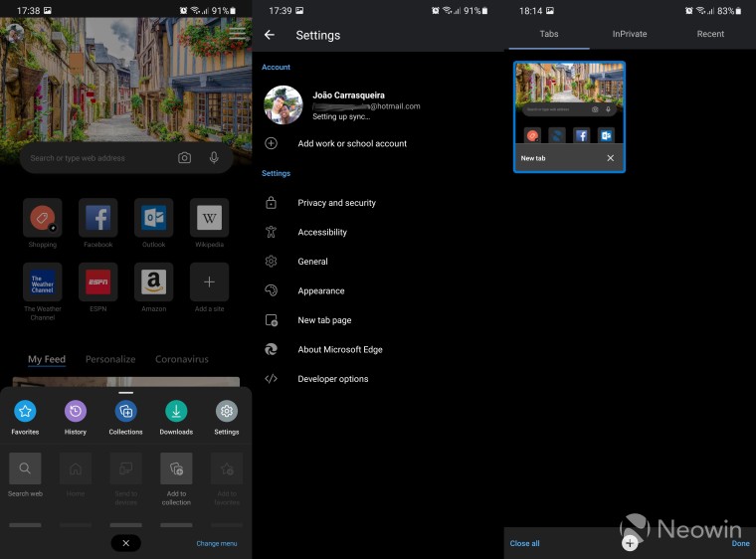Tap Add work or school account
This screenshot has height=559, width=756.
point(378,143)
